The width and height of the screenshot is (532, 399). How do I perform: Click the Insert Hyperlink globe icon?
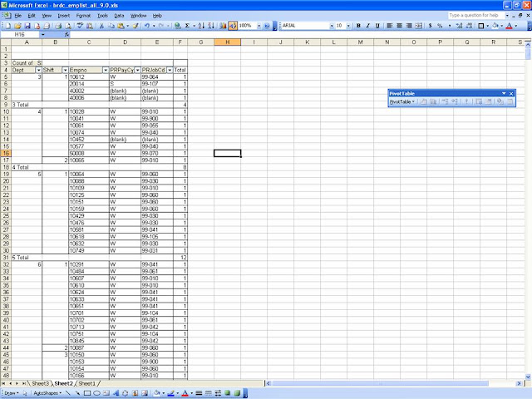[x=177, y=26]
